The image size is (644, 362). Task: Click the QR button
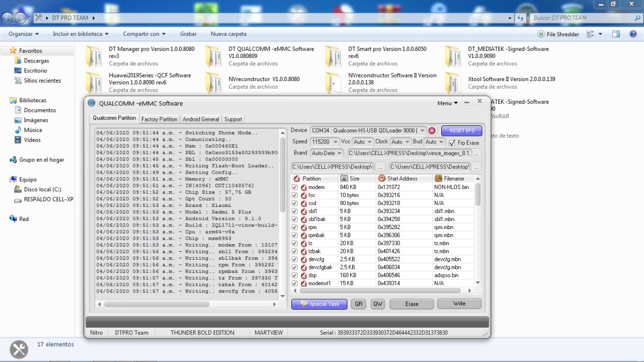tap(358, 304)
